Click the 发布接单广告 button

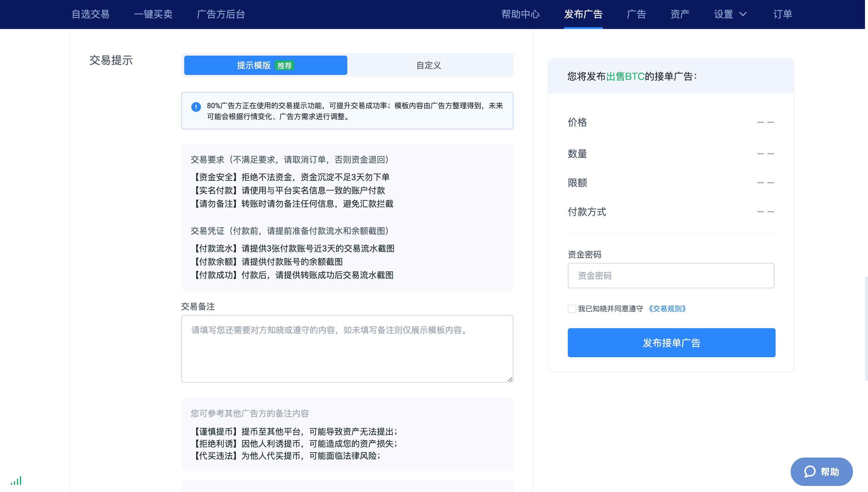pyautogui.click(x=671, y=342)
